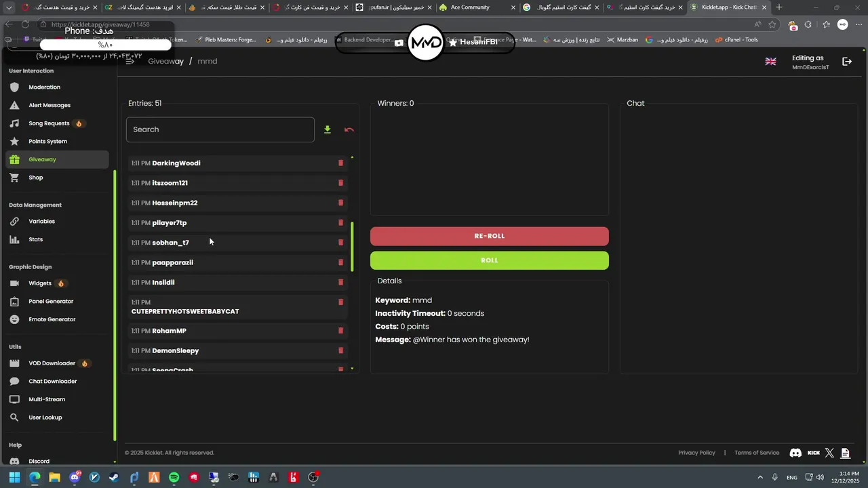This screenshot has width=868, height=488.
Task: Delete the Insiidii entry
Action: pyautogui.click(x=340, y=282)
